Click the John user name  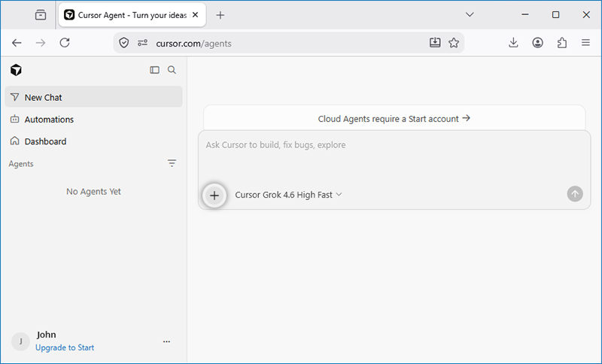click(x=47, y=335)
